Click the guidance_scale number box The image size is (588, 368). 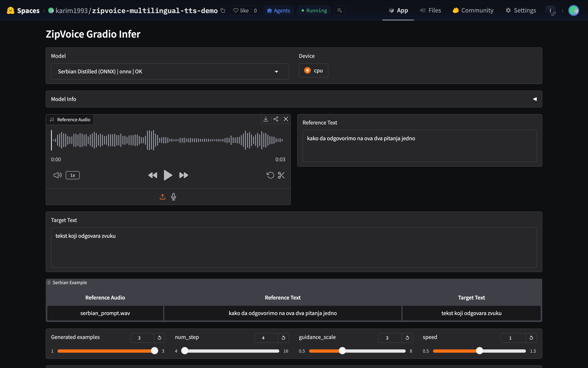[x=390, y=338]
